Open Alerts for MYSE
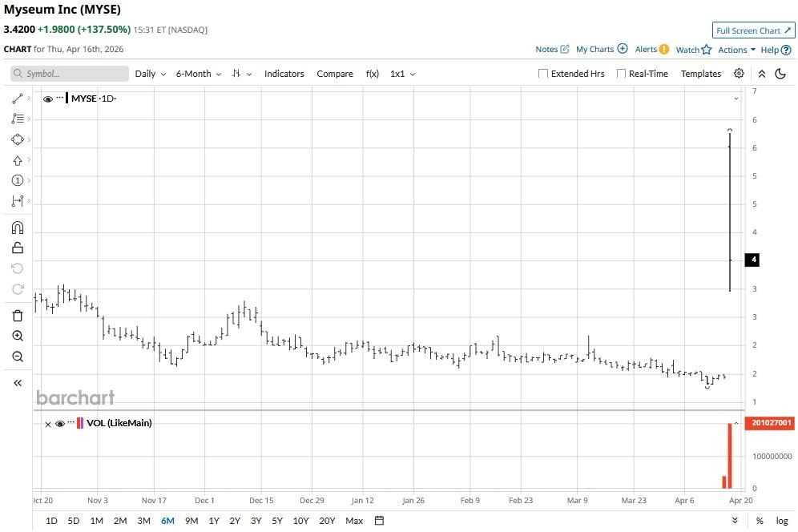798x532 pixels. (652, 50)
